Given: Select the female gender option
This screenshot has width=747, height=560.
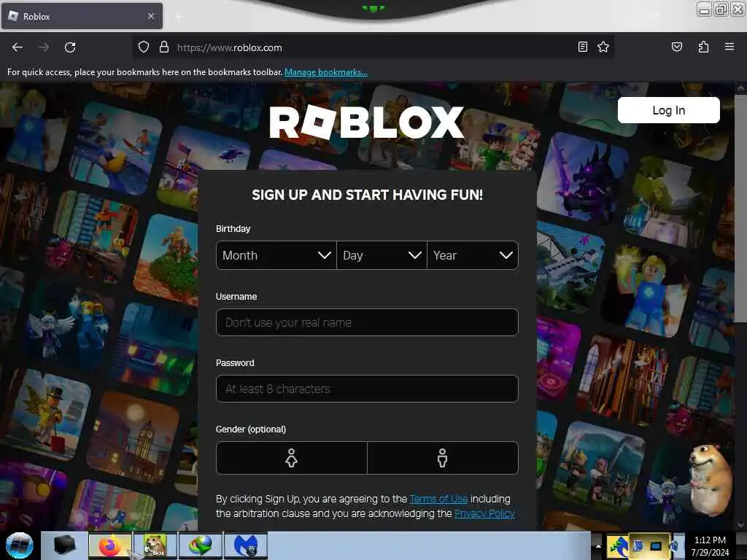Looking at the screenshot, I should (292, 458).
